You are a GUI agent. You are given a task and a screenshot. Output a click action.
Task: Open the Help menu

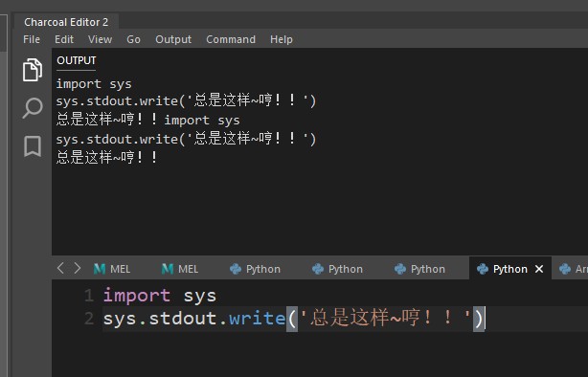point(282,39)
